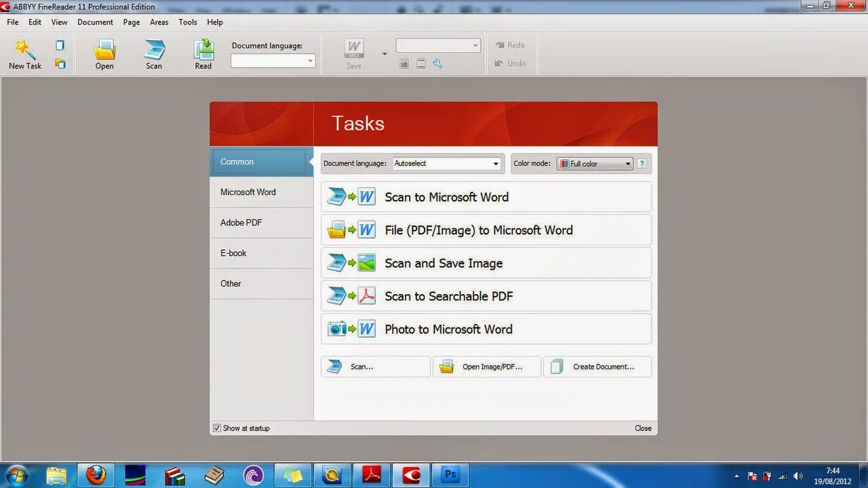Open the Page menu
The width and height of the screenshot is (868, 488).
pyautogui.click(x=132, y=22)
